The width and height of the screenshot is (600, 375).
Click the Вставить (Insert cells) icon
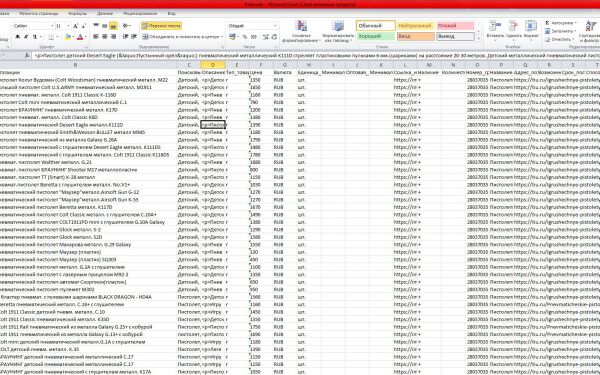(x=495, y=26)
